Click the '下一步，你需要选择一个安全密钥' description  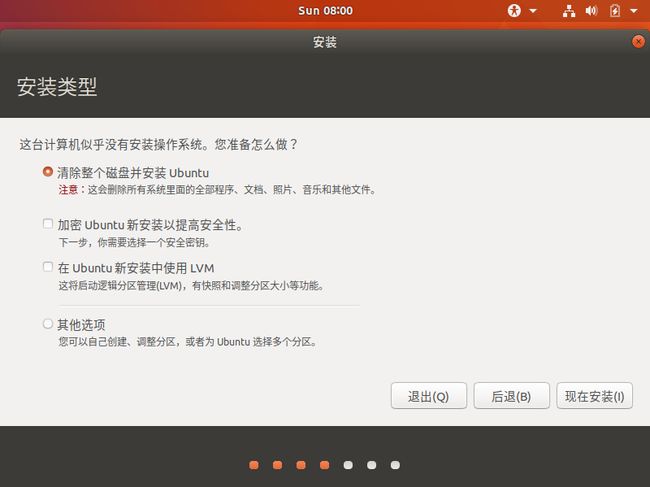(134, 242)
